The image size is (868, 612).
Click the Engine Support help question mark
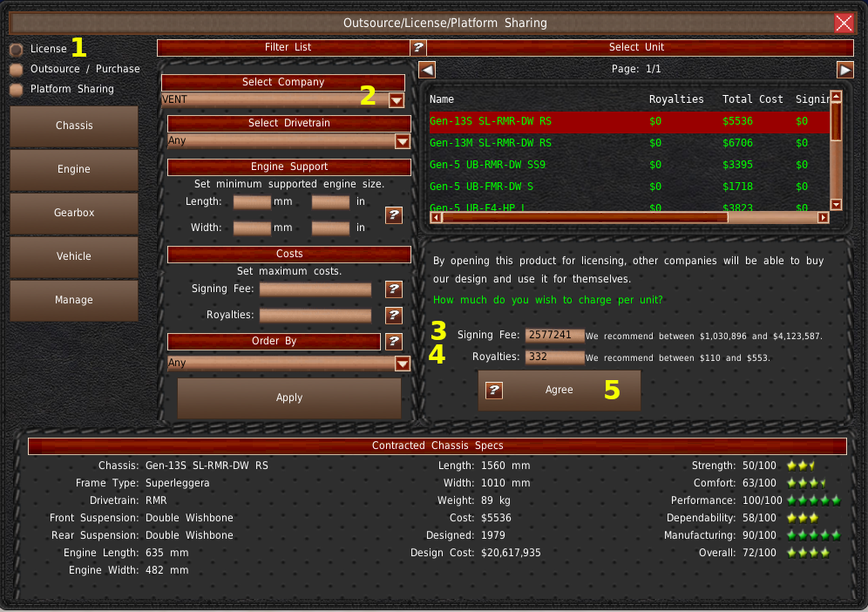click(394, 214)
